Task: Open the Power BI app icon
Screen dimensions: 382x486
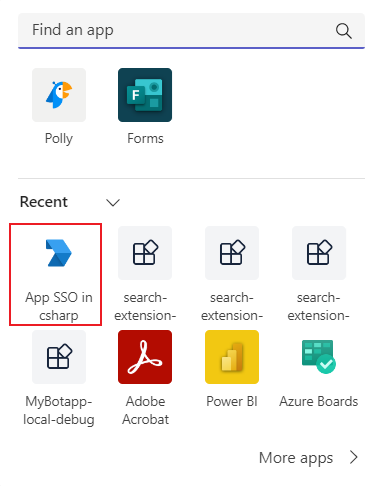Action: (x=232, y=357)
